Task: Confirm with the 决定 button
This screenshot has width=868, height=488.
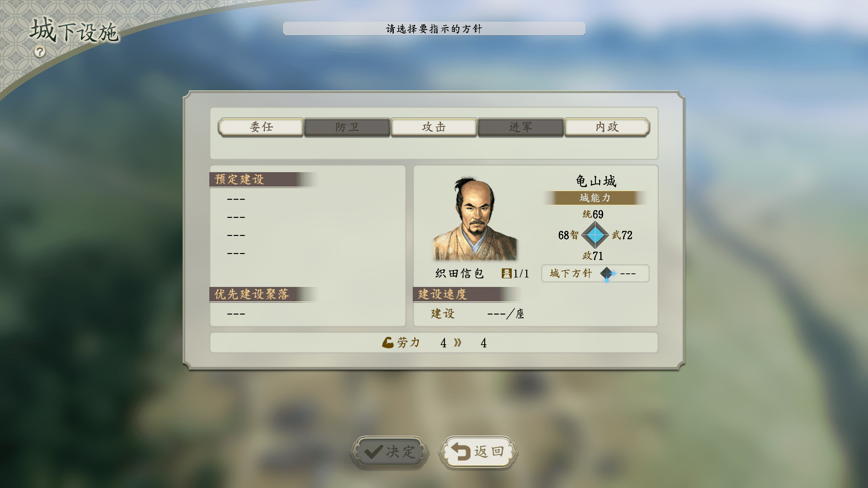Action: click(x=389, y=451)
